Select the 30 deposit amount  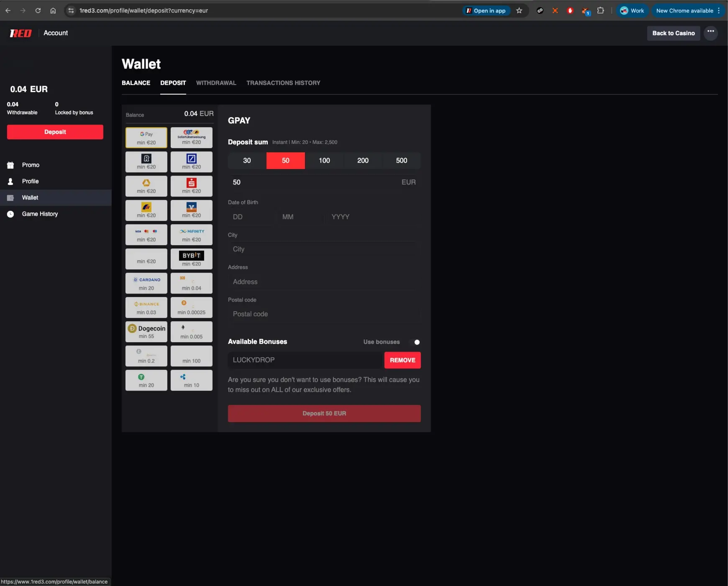pyautogui.click(x=247, y=161)
